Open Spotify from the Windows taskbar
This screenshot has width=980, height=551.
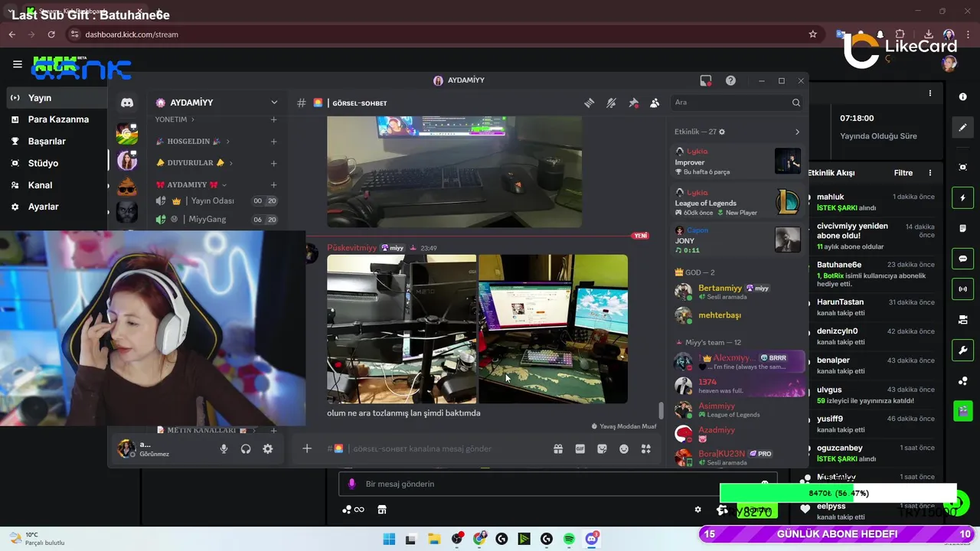pyautogui.click(x=570, y=539)
